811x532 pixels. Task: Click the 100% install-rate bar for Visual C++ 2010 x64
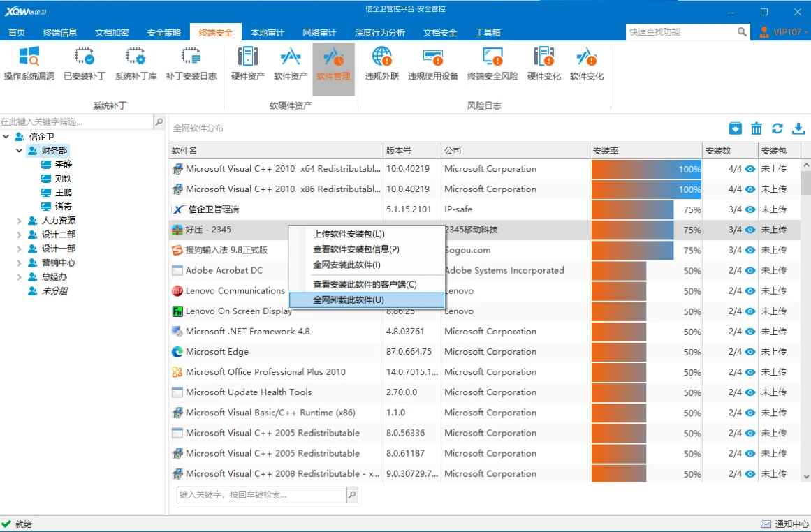pyautogui.click(x=646, y=169)
